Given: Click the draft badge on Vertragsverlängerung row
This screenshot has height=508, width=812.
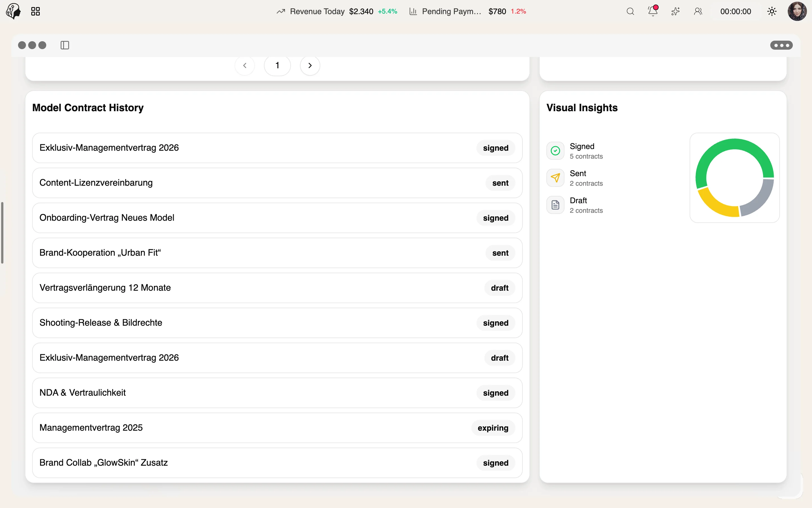Looking at the screenshot, I should tap(500, 288).
